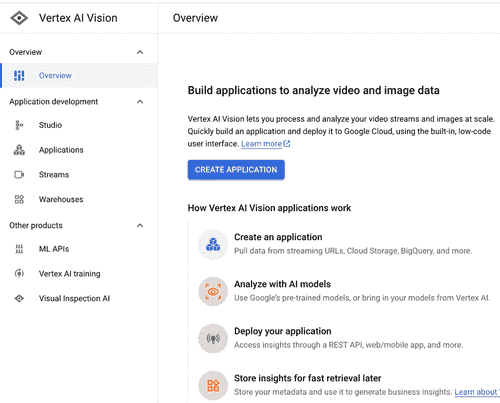Click the Streams camera icon
Screen dimensions: 500x403
[x=19, y=175]
